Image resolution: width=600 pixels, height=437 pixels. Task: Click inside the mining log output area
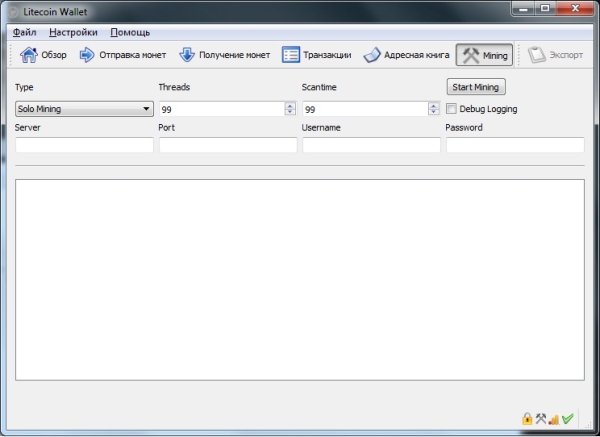(x=300, y=280)
